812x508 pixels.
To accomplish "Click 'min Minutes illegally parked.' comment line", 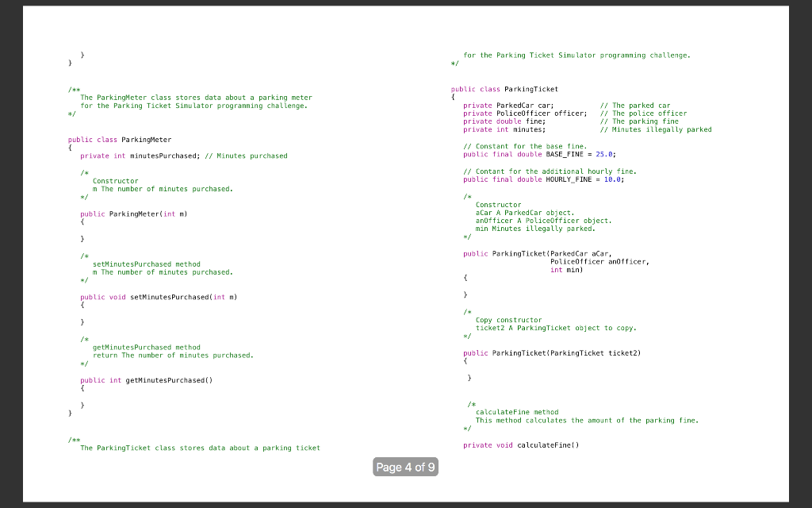I will [x=535, y=229].
